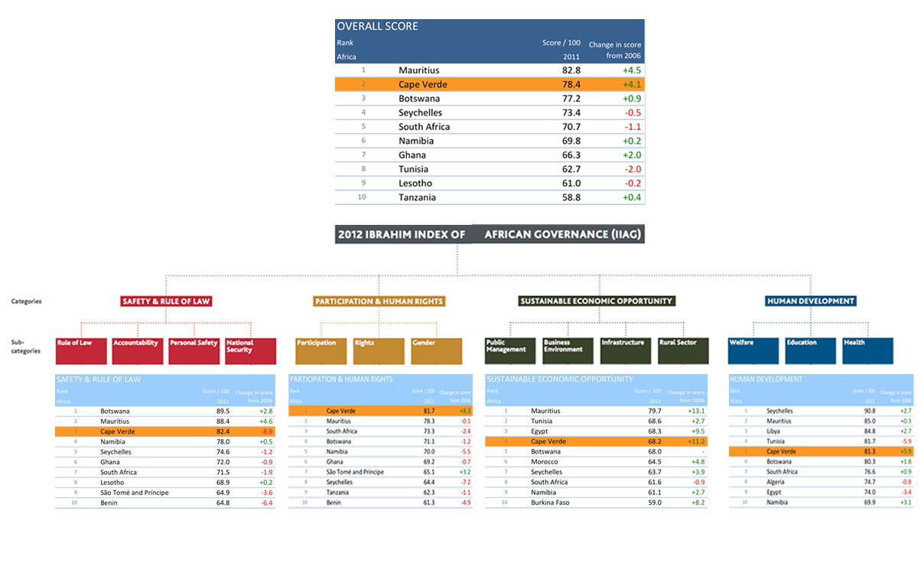
Task: Open the Accountability sub-category box
Action: pyautogui.click(x=137, y=350)
